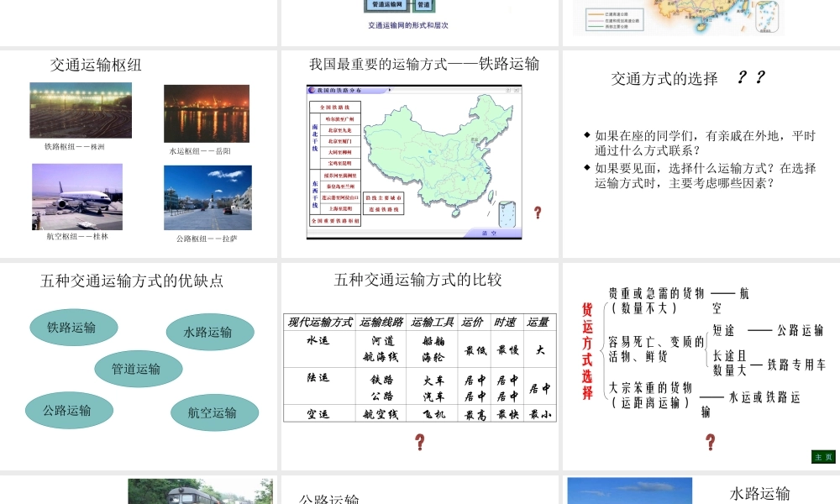Image resolution: width=840 pixels, height=504 pixels.
Task: Select slide title 交通方式的选择
Action: (664, 79)
